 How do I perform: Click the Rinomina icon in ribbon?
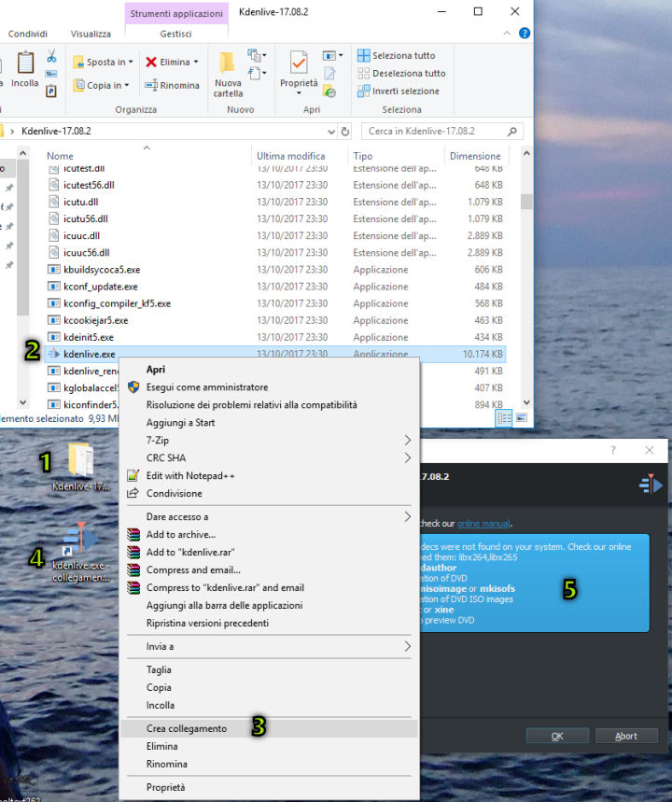pos(151,85)
